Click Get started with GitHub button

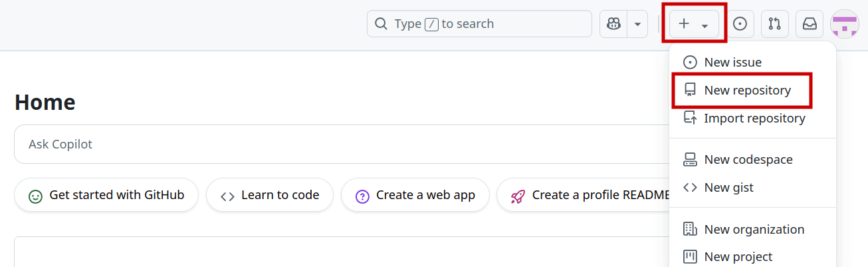[x=106, y=195]
